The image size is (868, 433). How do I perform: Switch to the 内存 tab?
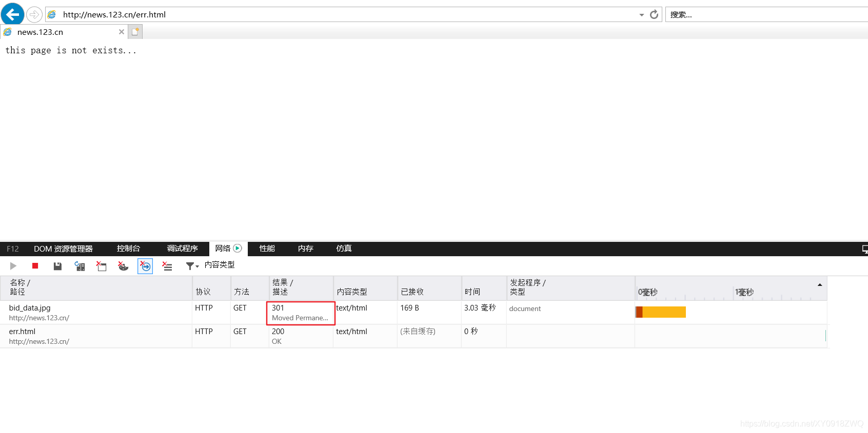click(x=305, y=249)
